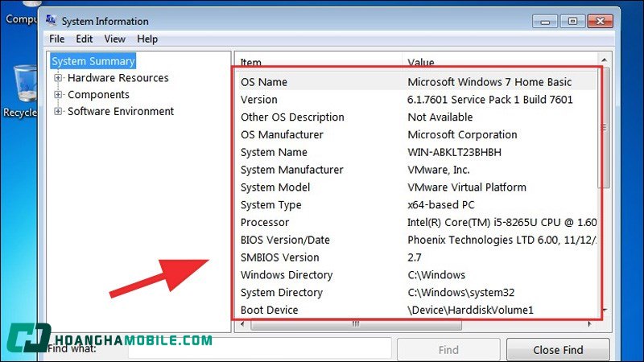Expand the Software Environment node
This screenshot has width=644, height=362.
click(58, 111)
